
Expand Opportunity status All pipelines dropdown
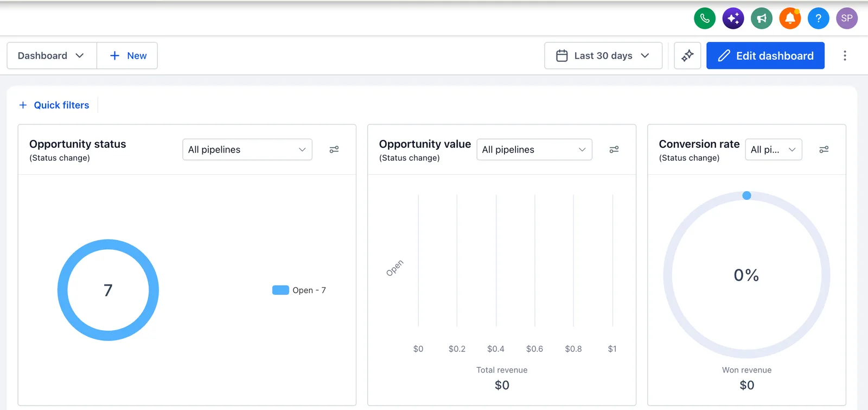(247, 149)
